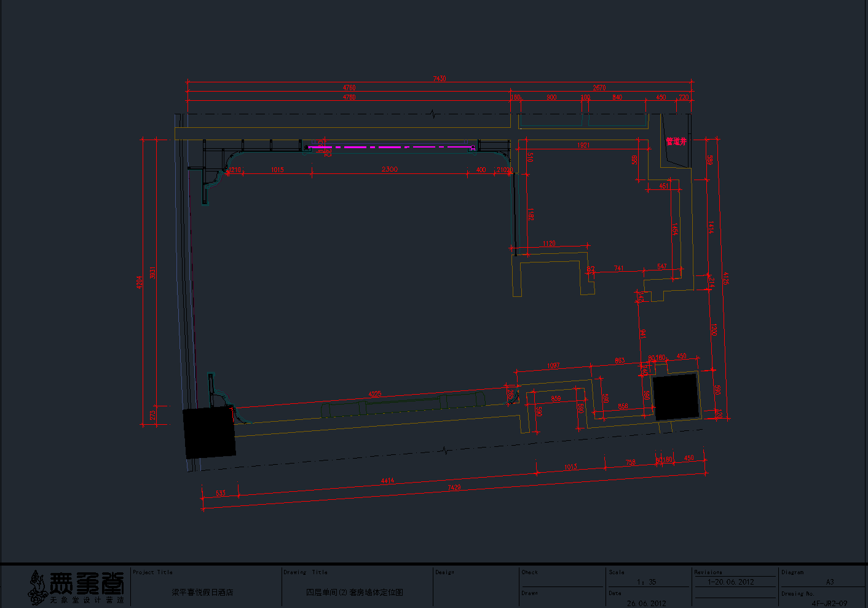Select the A3 diagram size text
This screenshot has width=868, height=608.
[829, 582]
